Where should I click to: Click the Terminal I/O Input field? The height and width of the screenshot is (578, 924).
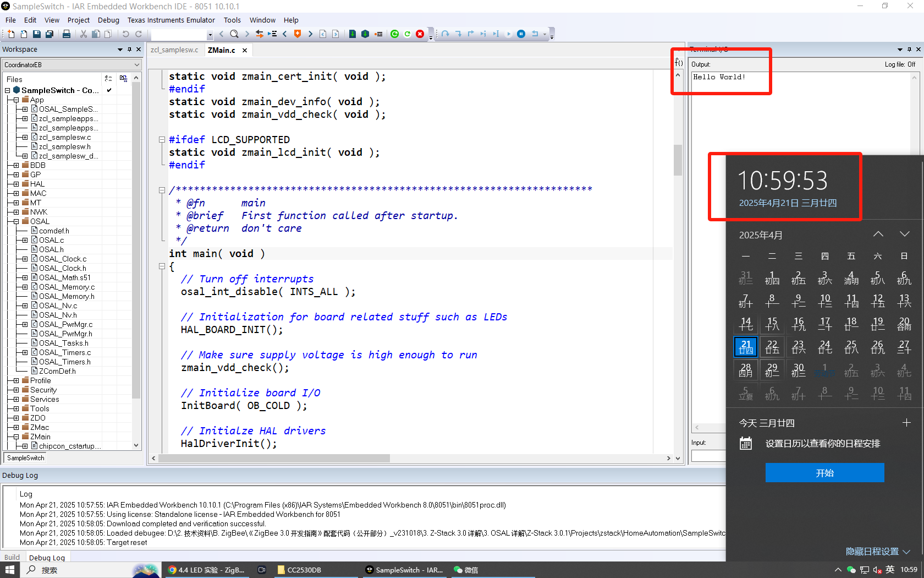pos(708,456)
